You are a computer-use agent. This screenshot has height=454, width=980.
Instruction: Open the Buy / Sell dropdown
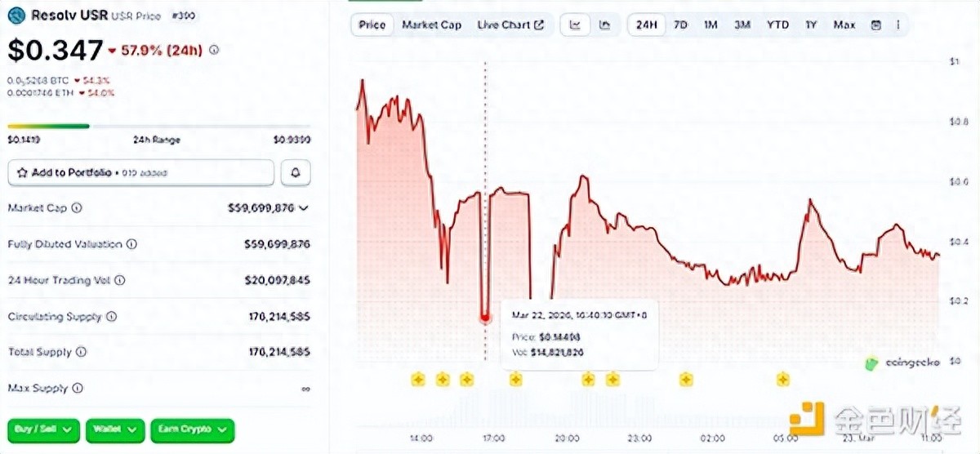coord(43,429)
